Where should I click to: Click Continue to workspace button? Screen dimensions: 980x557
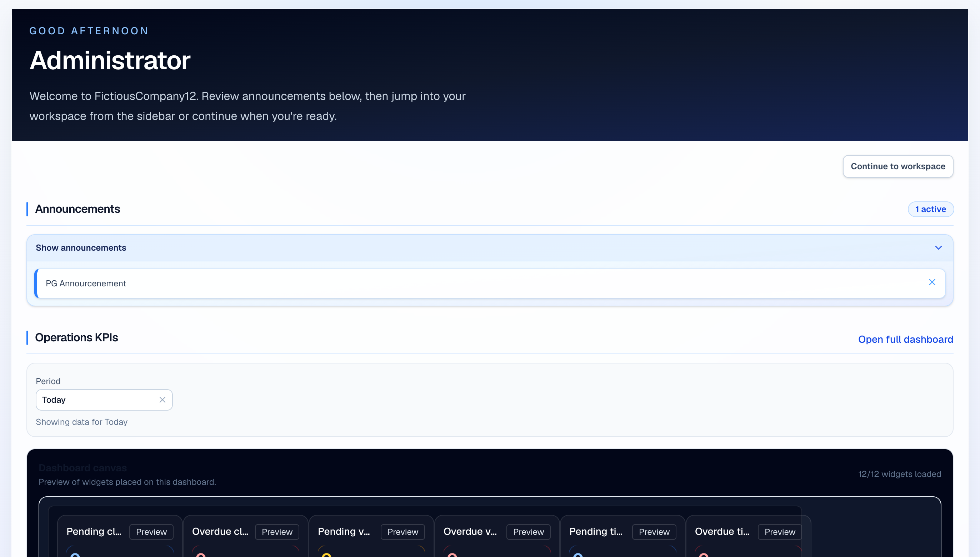coord(898,166)
